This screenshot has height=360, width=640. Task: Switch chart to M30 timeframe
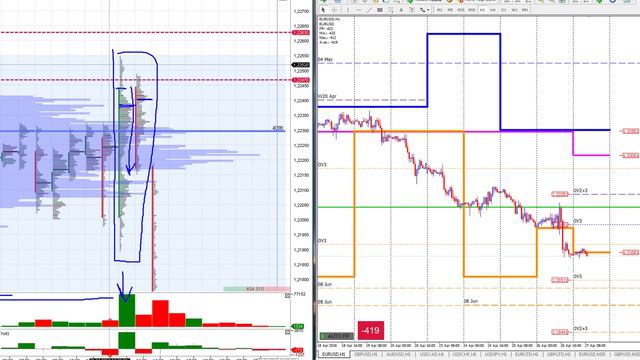click(471, 10)
